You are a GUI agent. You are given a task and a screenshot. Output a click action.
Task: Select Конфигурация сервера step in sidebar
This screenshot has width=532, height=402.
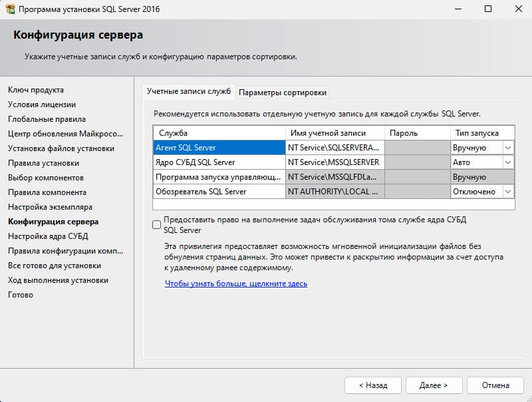[53, 222]
